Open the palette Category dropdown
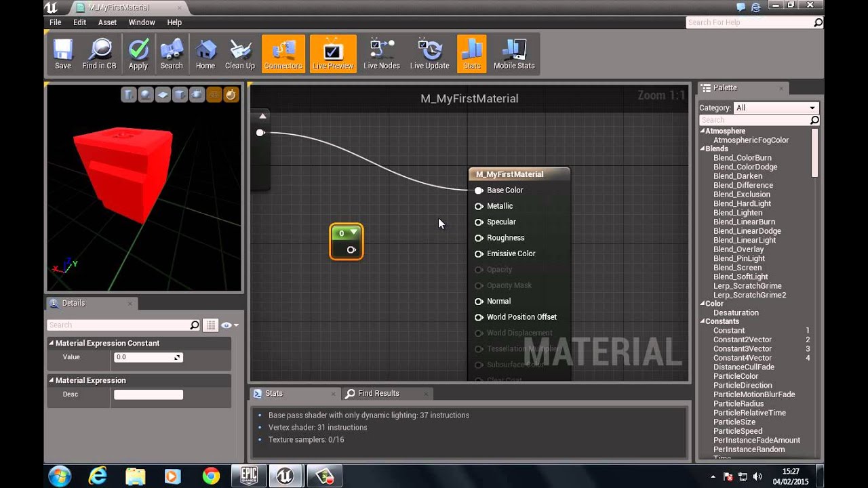Image resolution: width=868 pixels, height=488 pixels. pos(776,108)
